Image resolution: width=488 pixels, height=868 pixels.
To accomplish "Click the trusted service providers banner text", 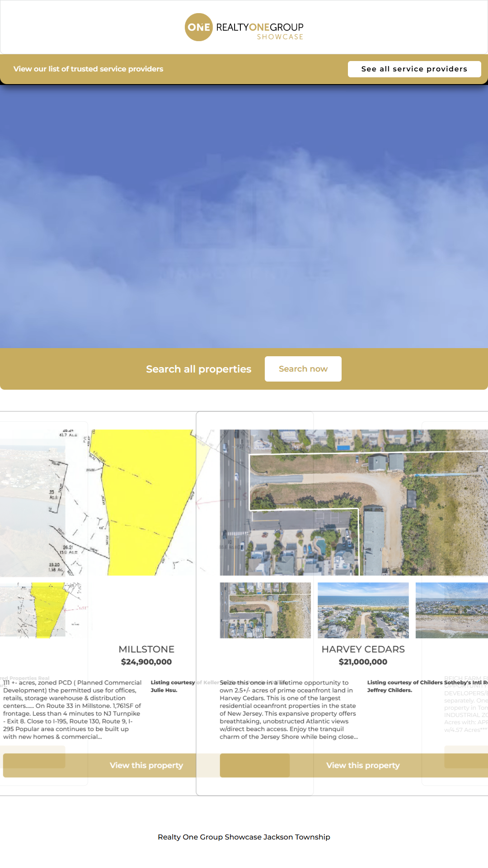I will pos(88,69).
